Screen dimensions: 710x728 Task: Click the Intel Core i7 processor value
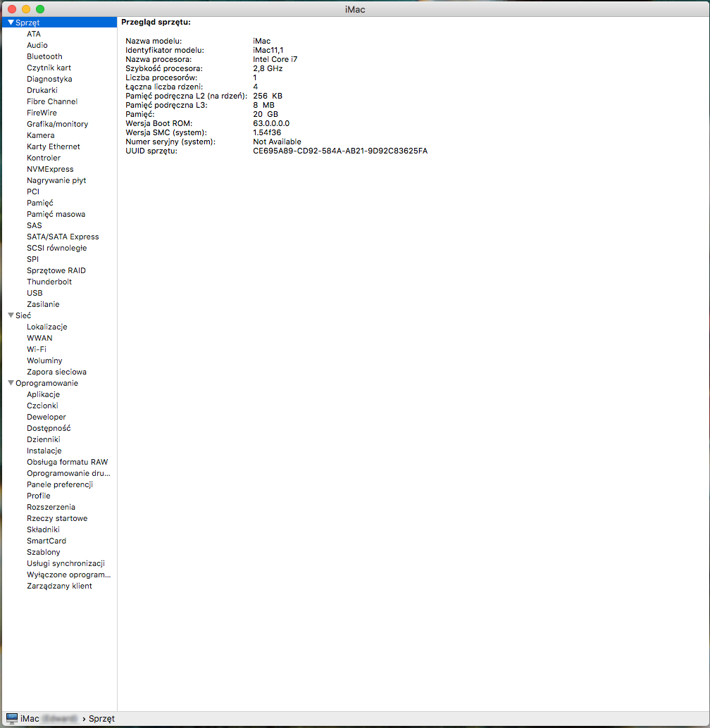pos(275,59)
